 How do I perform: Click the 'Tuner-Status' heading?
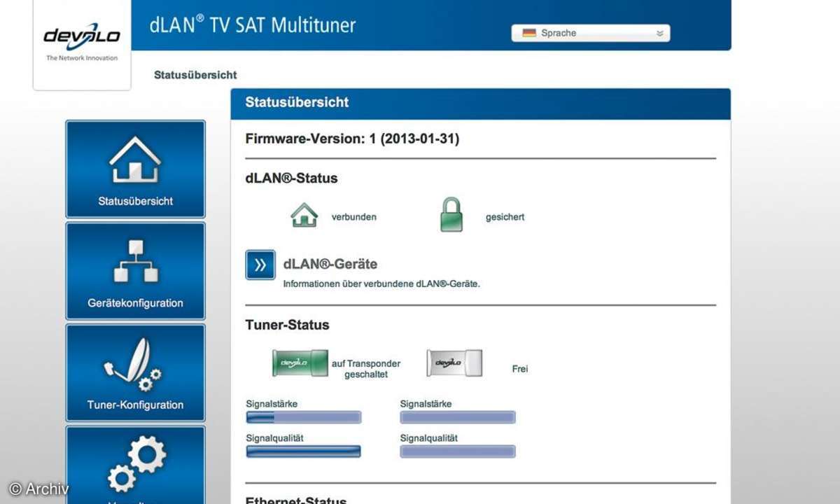pyautogui.click(x=287, y=325)
